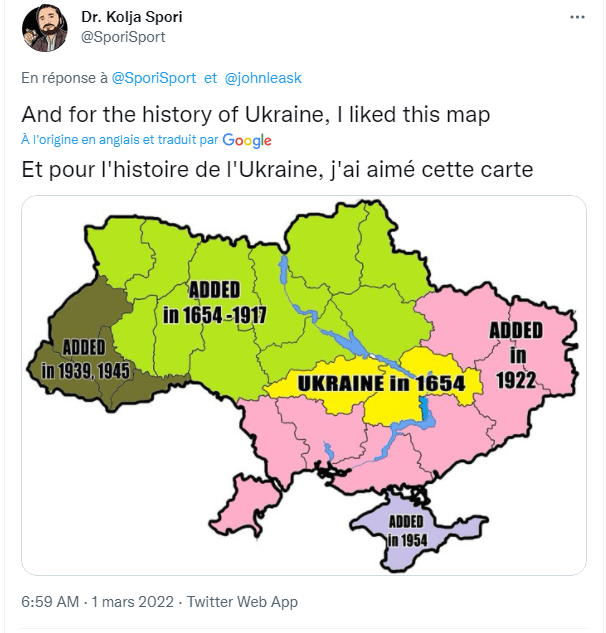Click the @SporiSport handle under the name
This screenshot has height=633, width=606.
click(124, 37)
